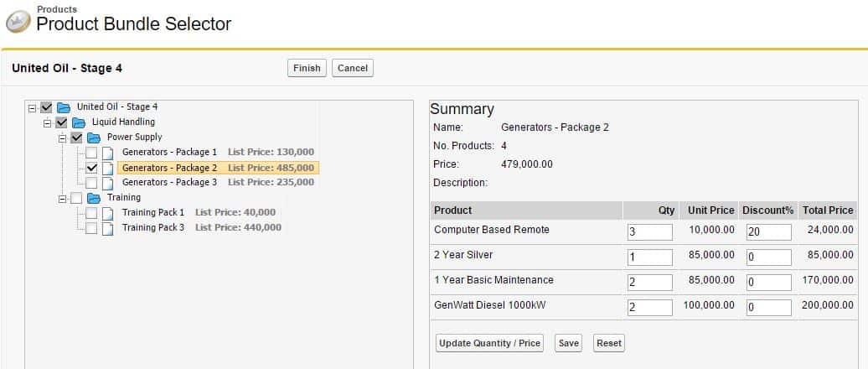Click the Training folder icon
Image resolution: width=868 pixels, height=369 pixels.
point(94,198)
